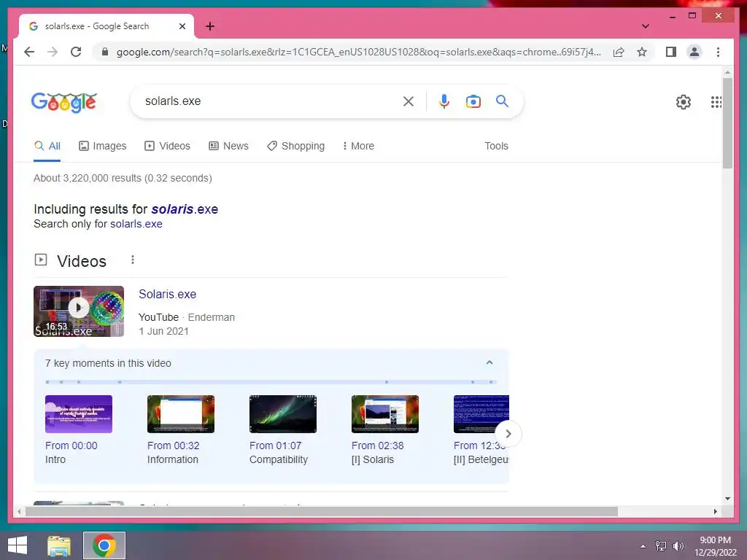747x560 pixels.
Task: Show hidden system tray icons
Action: (643, 546)
